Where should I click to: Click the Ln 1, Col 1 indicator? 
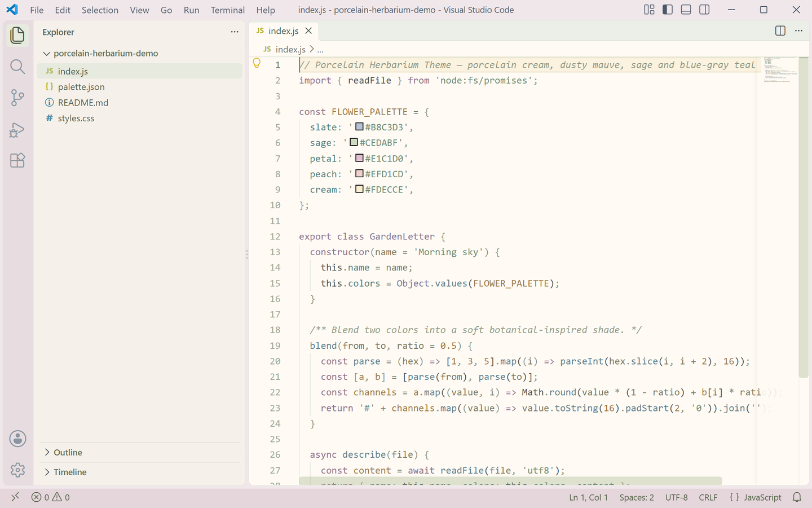click(589, 497)
